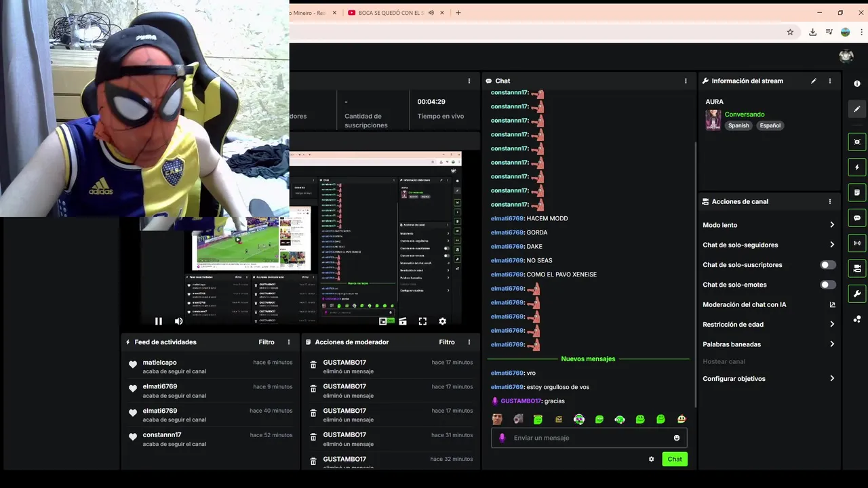This screenshot has width=868, height=488.
Task: Open browser downloads icon
Action: click(812, 32)
